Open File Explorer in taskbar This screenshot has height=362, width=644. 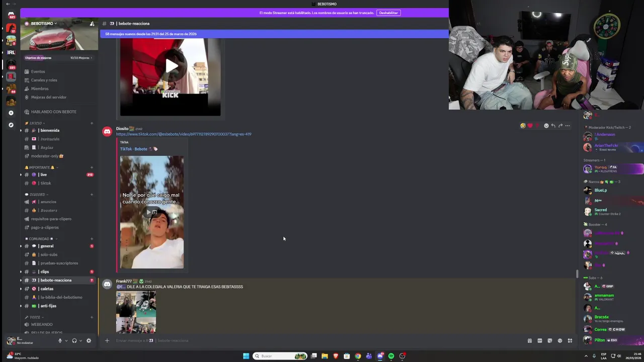tap(325, 356)
